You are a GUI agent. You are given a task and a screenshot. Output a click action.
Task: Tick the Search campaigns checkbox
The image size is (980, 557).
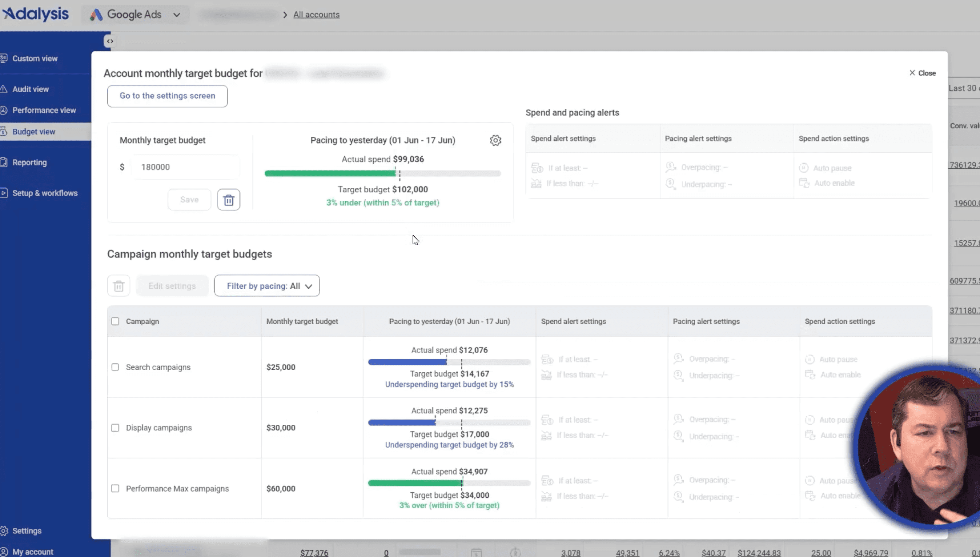115,367
